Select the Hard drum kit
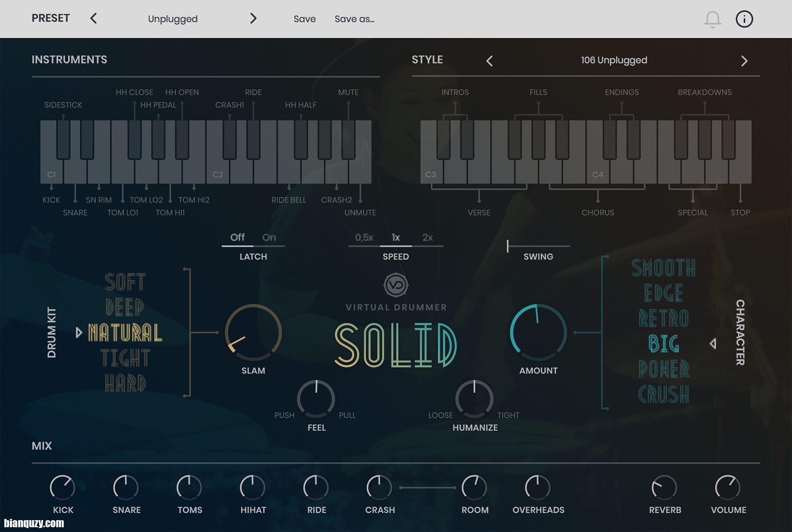 126,383
